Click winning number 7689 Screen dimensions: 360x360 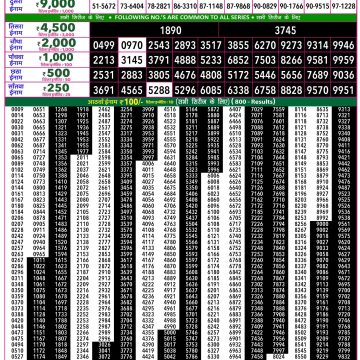[x=317, y=75]
